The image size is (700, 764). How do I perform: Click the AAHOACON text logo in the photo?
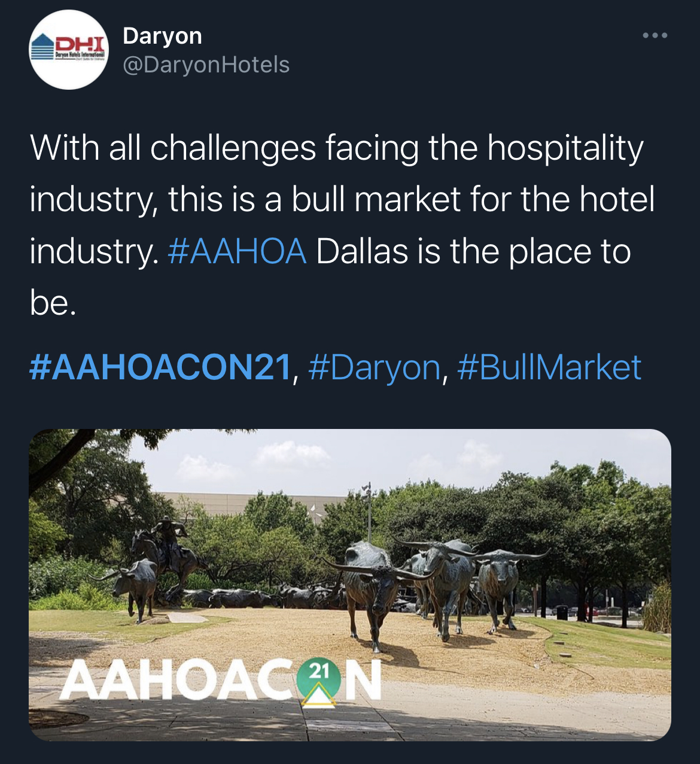[x=221, y=680]
